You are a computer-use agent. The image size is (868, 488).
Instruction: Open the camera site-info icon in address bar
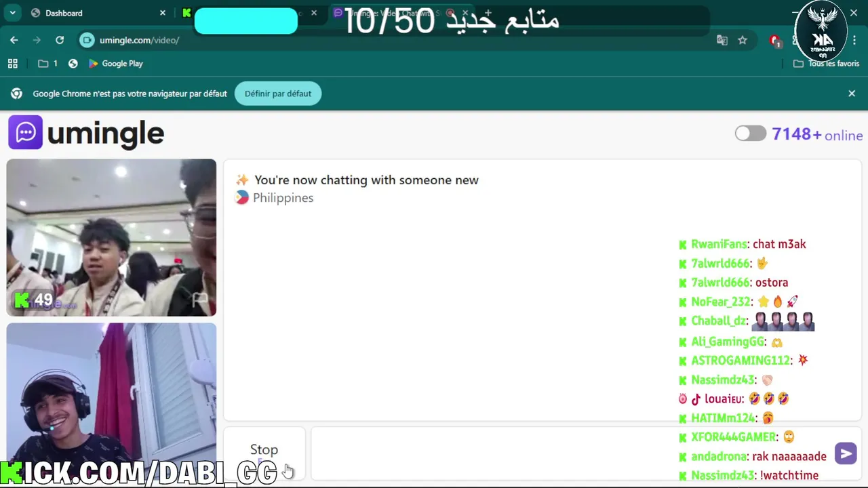pyautogui.click(x=87, y=40)
